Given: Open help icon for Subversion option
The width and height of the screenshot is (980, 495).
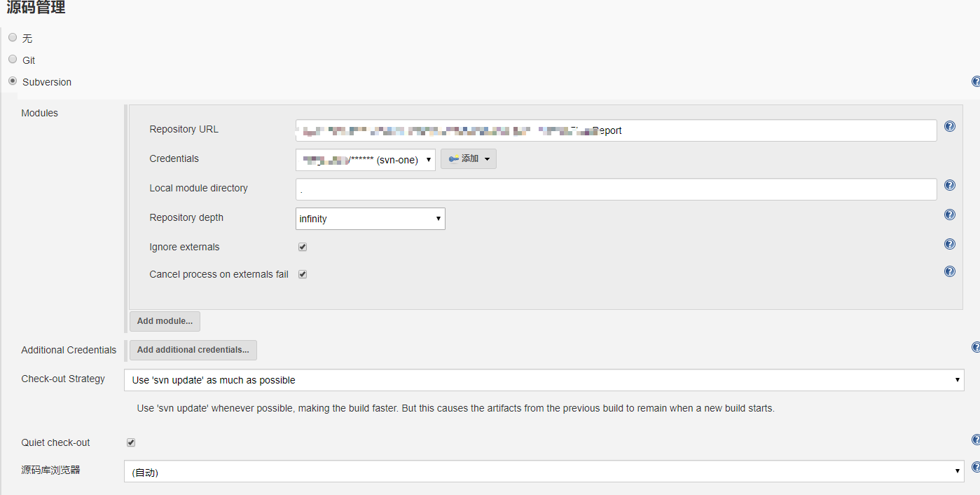Looking at the screenshot, I should point(976,82).
